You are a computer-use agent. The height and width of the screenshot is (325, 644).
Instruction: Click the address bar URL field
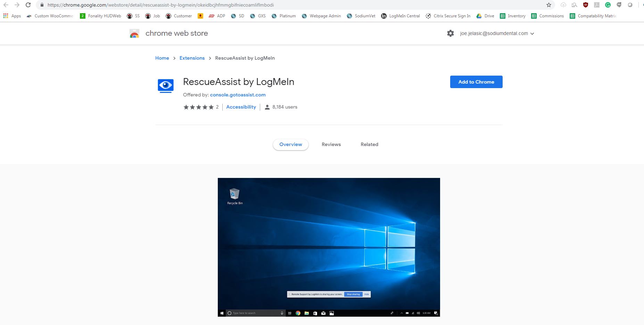point(278,5)
